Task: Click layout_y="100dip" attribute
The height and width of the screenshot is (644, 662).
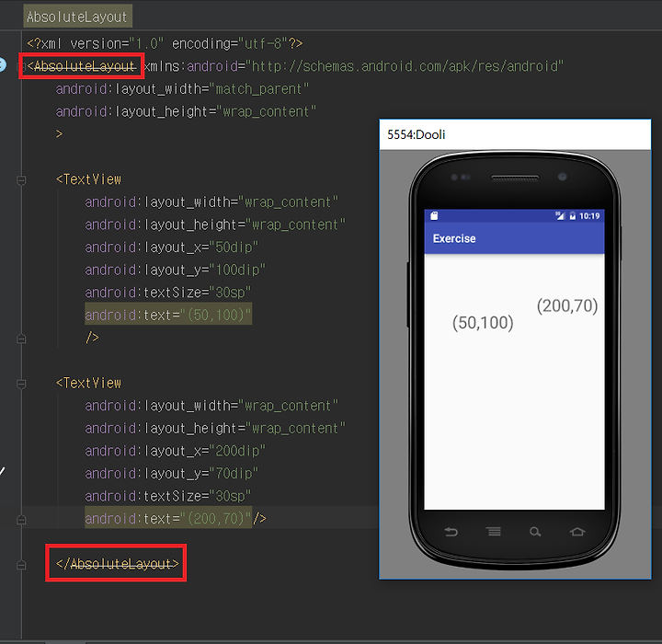Action: coord(176,270)
